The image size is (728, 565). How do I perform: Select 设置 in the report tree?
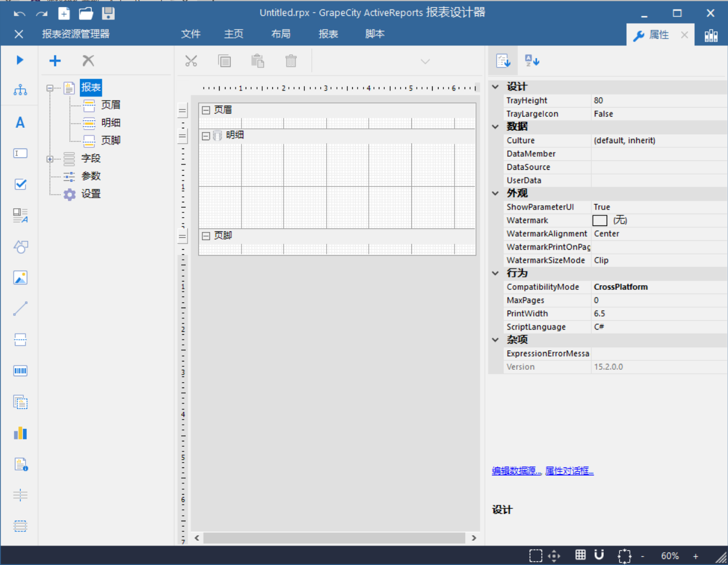click(91, 194)
